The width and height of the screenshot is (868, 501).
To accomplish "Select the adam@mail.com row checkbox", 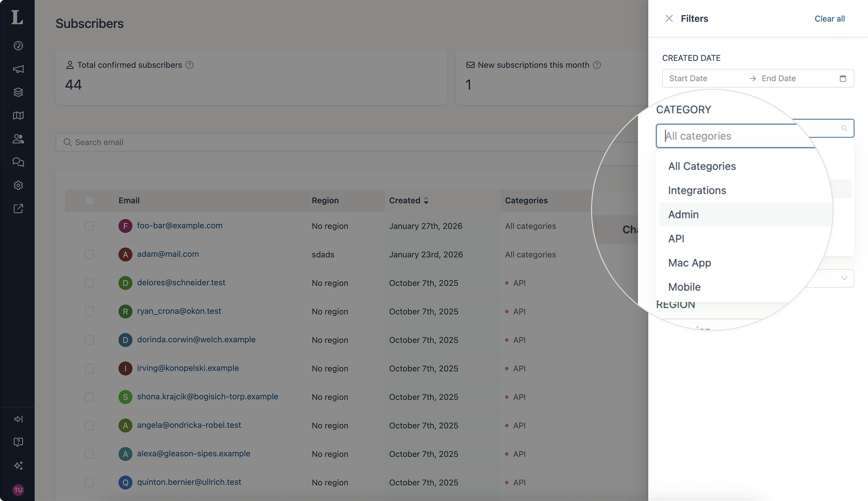I will click(x=89, y=254).
